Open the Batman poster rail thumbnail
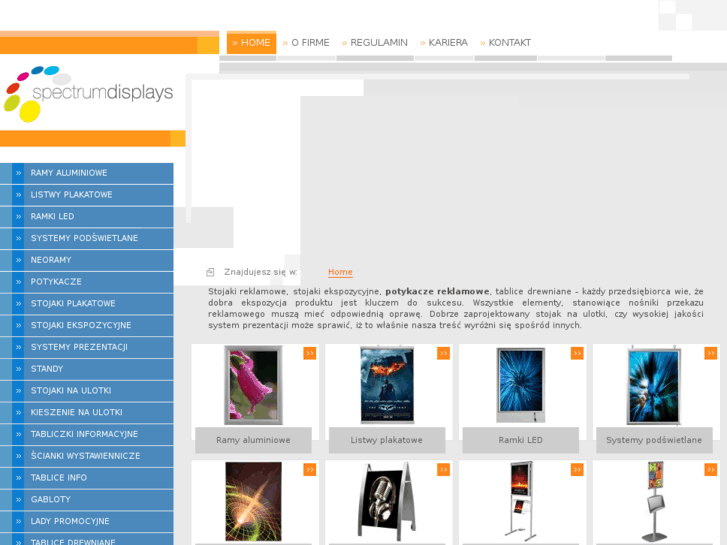The height and width of the screenshot is (545, 727). click(387, 385)
